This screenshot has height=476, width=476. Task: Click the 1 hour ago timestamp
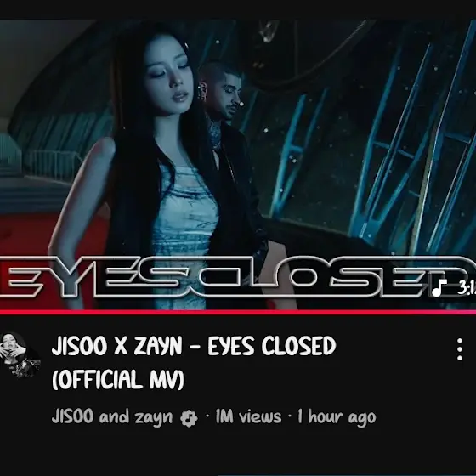(337, 416)
